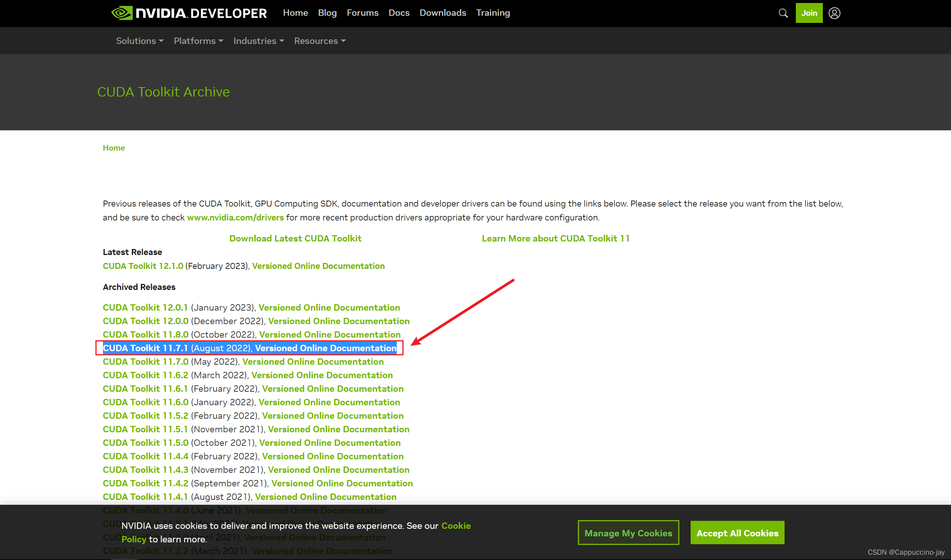Open Learn More about CUDA Toolkit 11
Viewport: 951px width, 560px height.
555,238
